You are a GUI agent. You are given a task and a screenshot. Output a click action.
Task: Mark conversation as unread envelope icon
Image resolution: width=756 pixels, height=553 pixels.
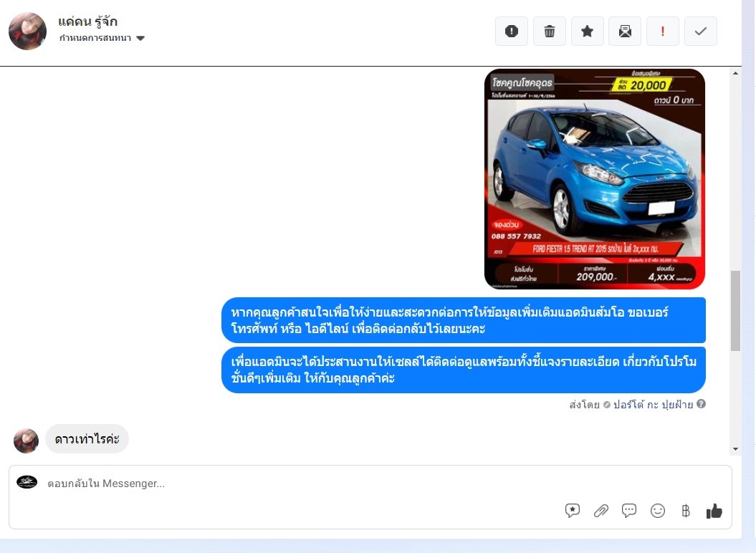pos(625,32)
